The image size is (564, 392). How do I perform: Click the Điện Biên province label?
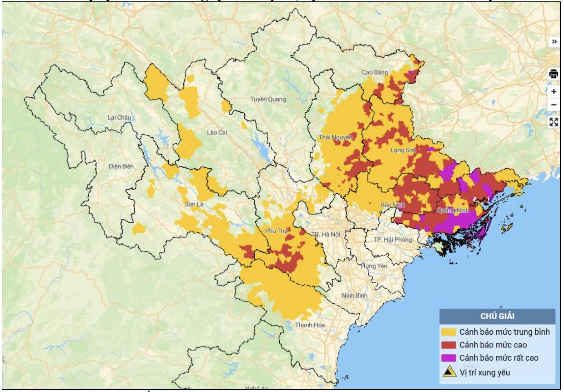click(x=121, y=166)
